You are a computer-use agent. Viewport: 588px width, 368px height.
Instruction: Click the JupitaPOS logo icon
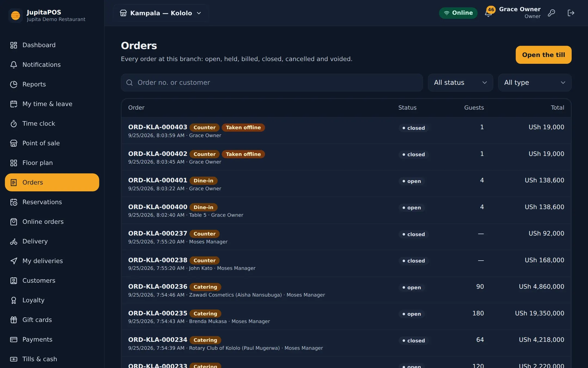(x=16, y=15)
